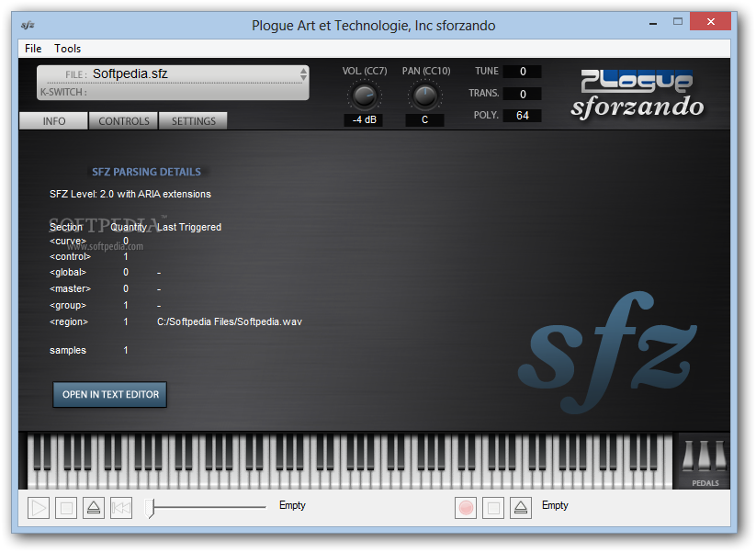Click the <control> section row
756x552 pixels.
89,256
